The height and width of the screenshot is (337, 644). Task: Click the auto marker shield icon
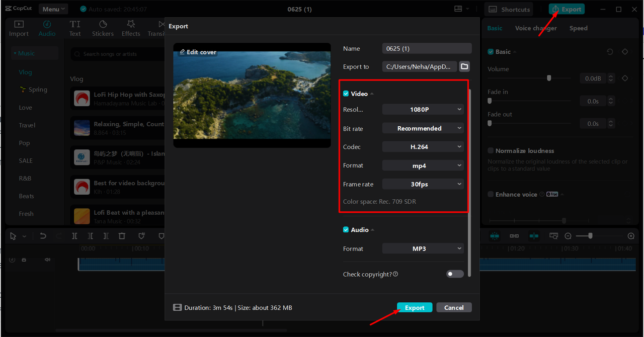coord(141,236)
